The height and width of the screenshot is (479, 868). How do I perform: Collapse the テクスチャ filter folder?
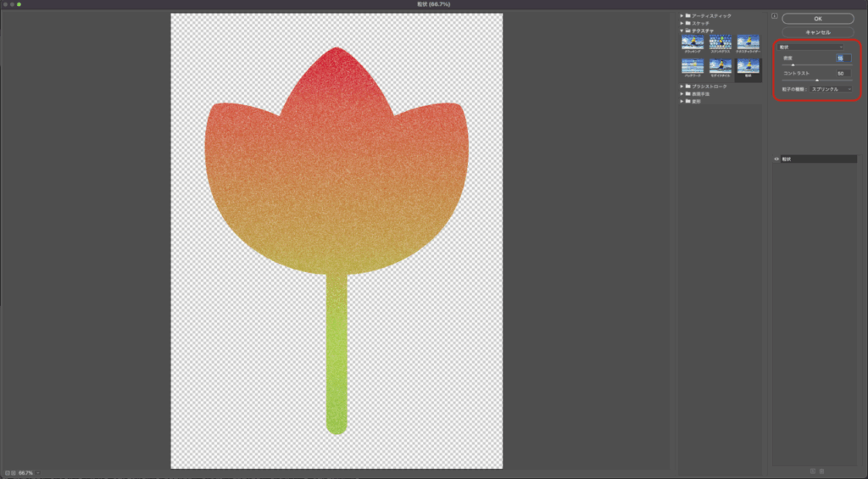click(x=682, y=30)
